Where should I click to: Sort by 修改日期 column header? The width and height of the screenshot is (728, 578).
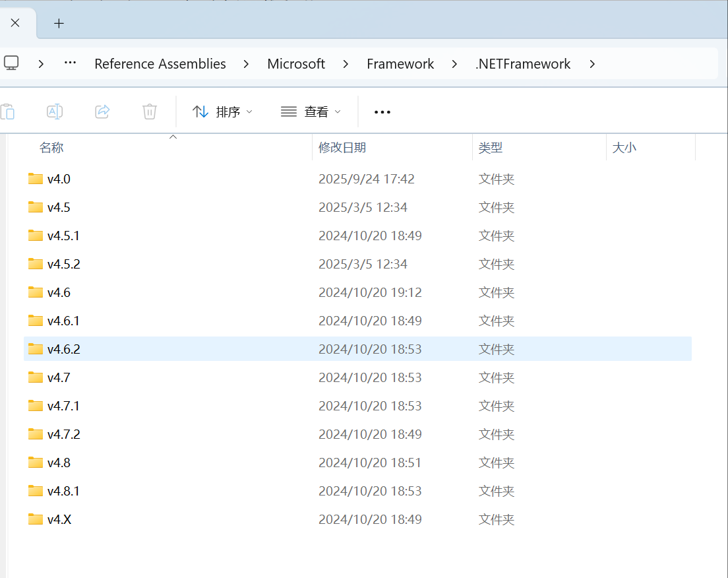342,148
